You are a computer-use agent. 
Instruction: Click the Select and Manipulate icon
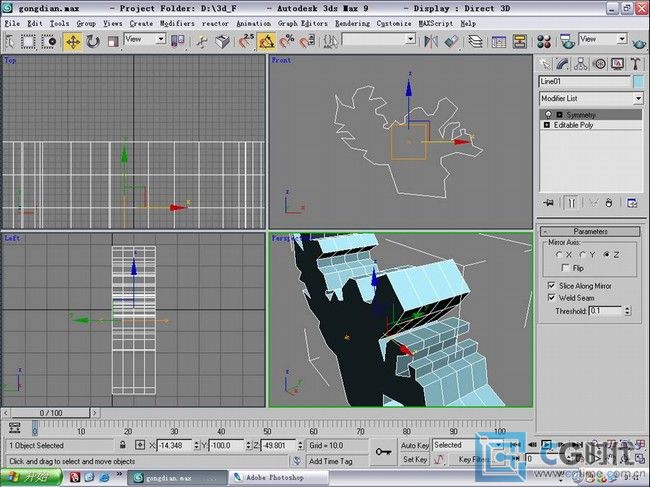click(x=202, y=41)
